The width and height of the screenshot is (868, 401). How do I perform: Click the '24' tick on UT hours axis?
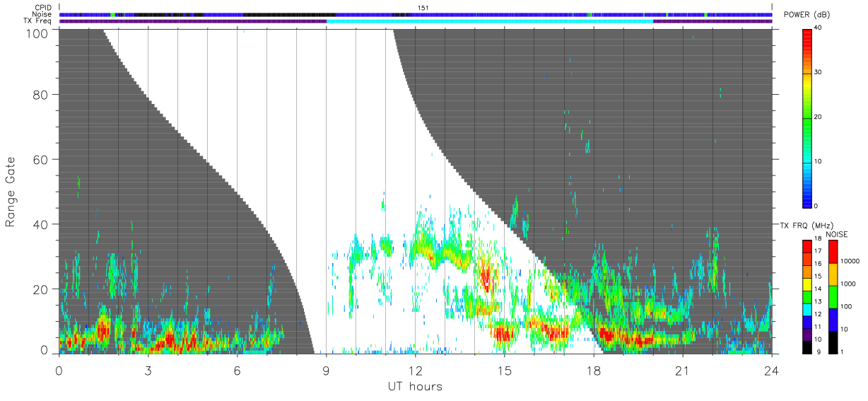(771, 371)
